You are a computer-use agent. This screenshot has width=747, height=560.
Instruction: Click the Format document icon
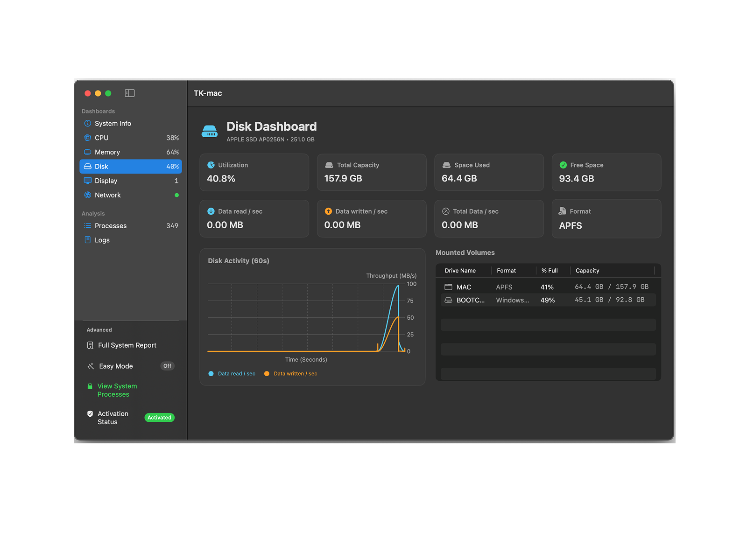pos(563,211)
